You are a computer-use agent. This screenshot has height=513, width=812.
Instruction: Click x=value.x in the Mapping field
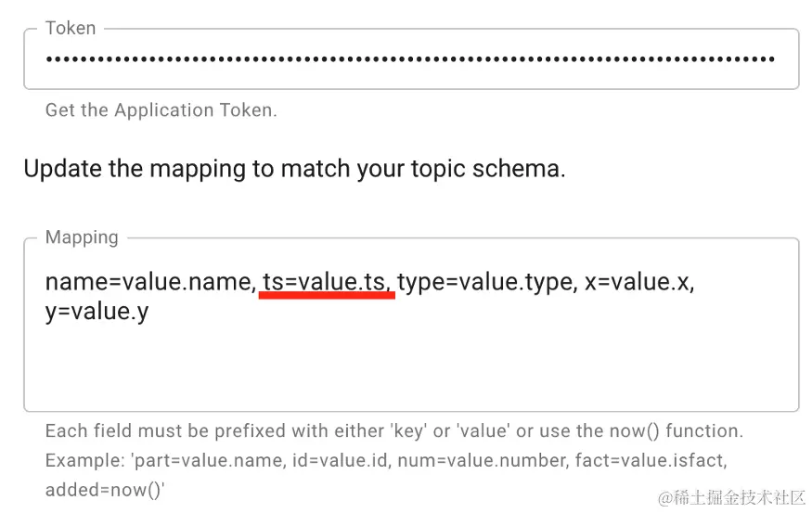point(638,282)
